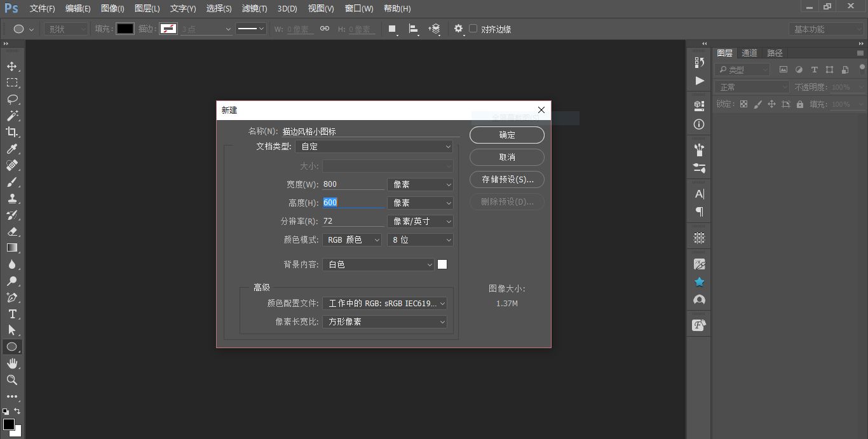Toggle pixel layer filter icon
The image size is (868, 439).
tap(783, 70)
